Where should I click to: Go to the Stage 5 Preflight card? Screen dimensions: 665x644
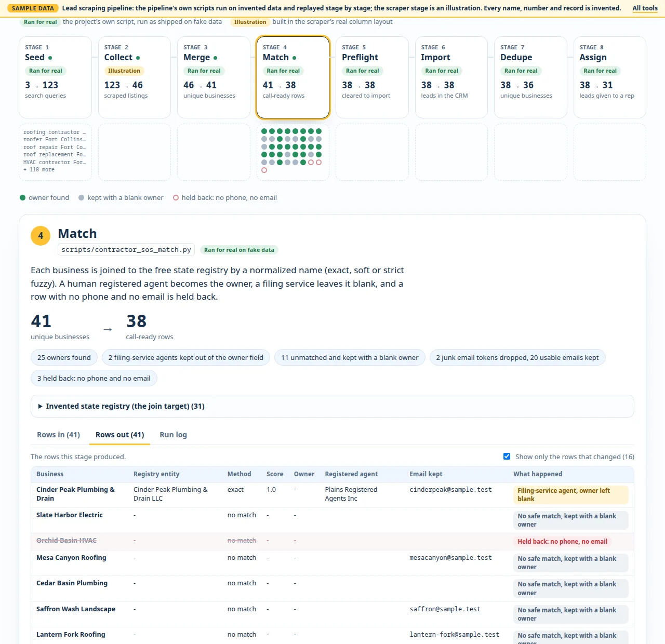coord(372,77)
